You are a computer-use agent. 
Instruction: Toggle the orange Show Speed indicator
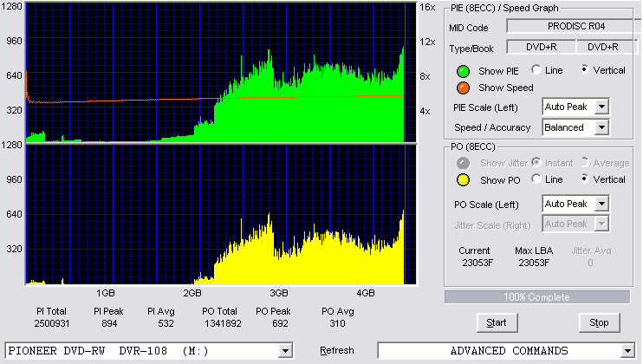click(463, 88)
